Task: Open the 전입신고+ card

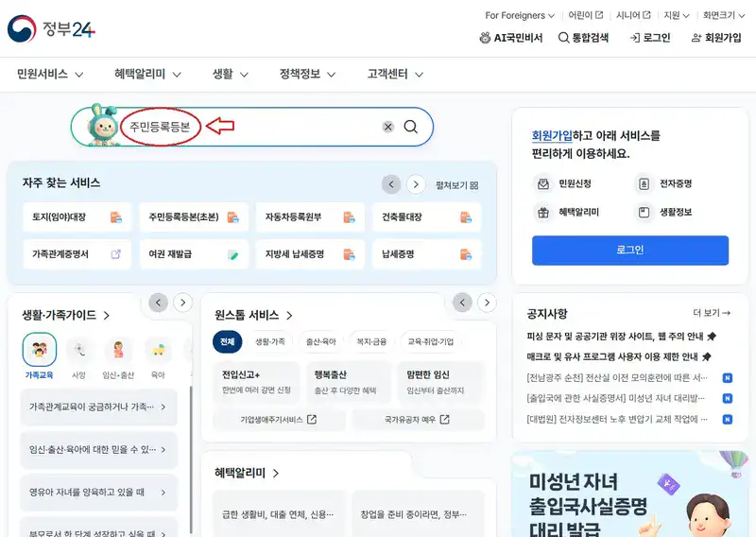Action: pyautogui.click(x=256, y=382)
